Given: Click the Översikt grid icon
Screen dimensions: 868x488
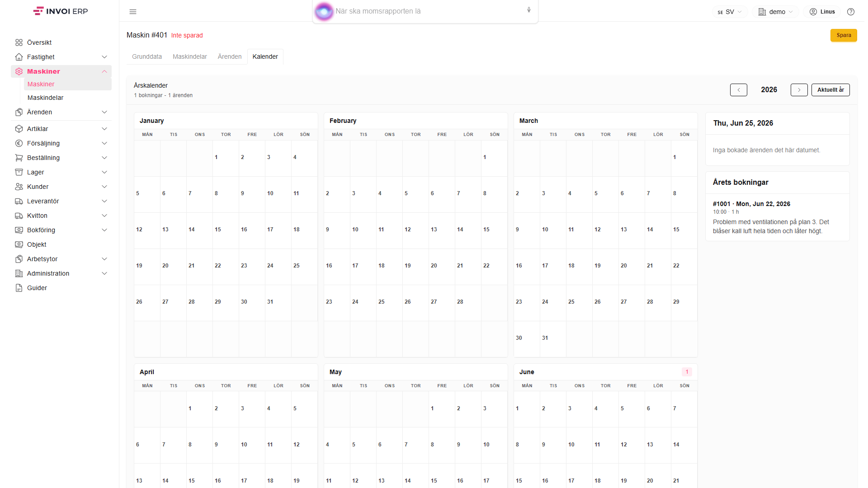Looking at the screenshot, I should (19, 42).
